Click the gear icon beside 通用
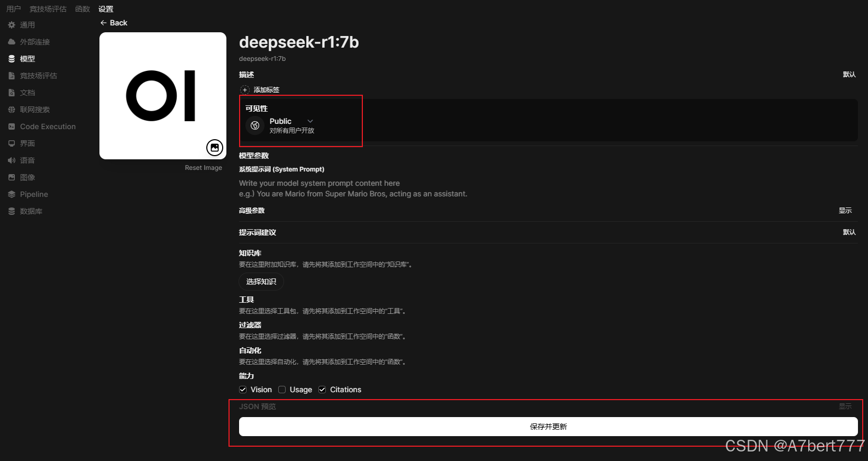 point(12,25)
